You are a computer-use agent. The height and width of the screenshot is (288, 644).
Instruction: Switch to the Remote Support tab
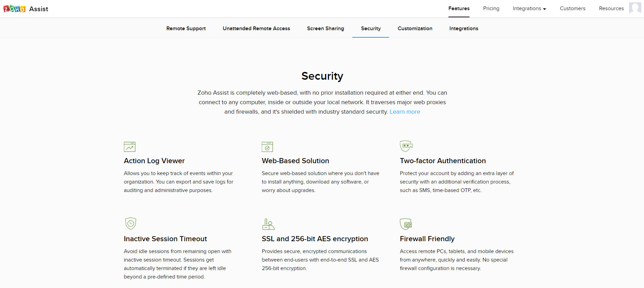pos(186,28)
